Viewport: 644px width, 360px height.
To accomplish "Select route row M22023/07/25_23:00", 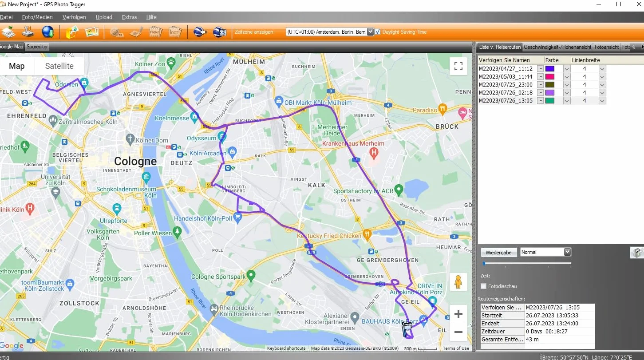I will [x=506, y=85].
